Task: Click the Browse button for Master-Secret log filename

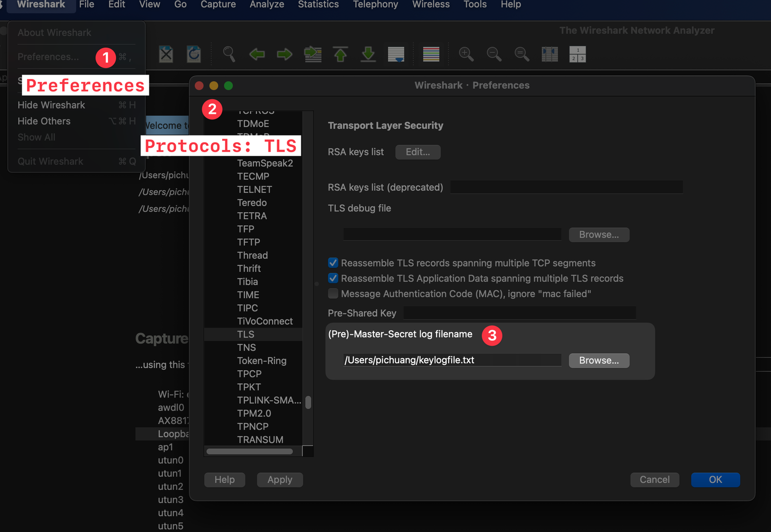Action: coord(599,360)
